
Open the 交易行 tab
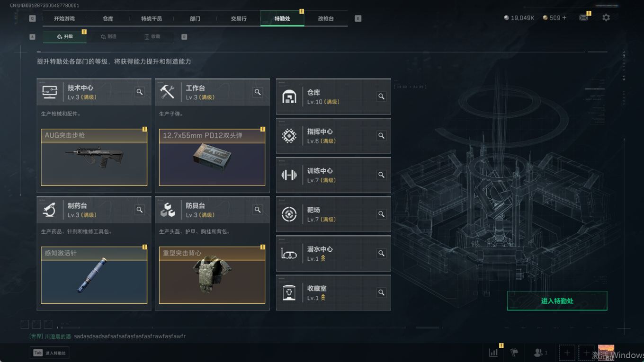tap(239, 18)
